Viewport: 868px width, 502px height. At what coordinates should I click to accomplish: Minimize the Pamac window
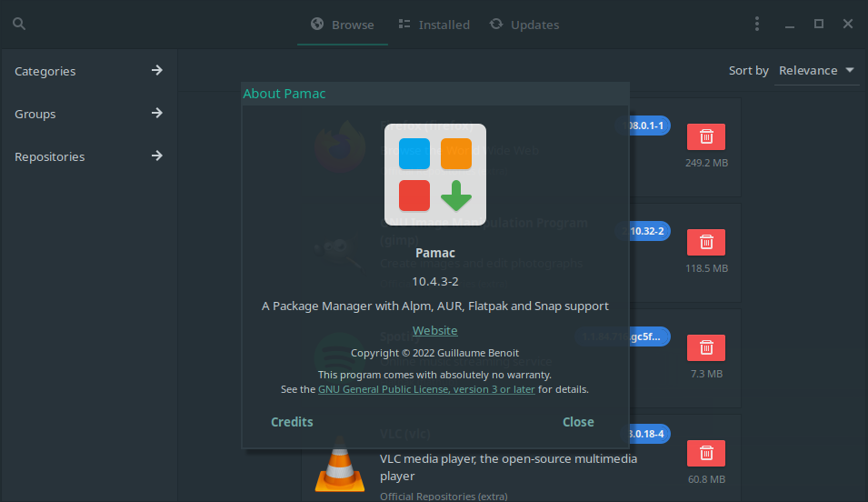pos(790,25)
